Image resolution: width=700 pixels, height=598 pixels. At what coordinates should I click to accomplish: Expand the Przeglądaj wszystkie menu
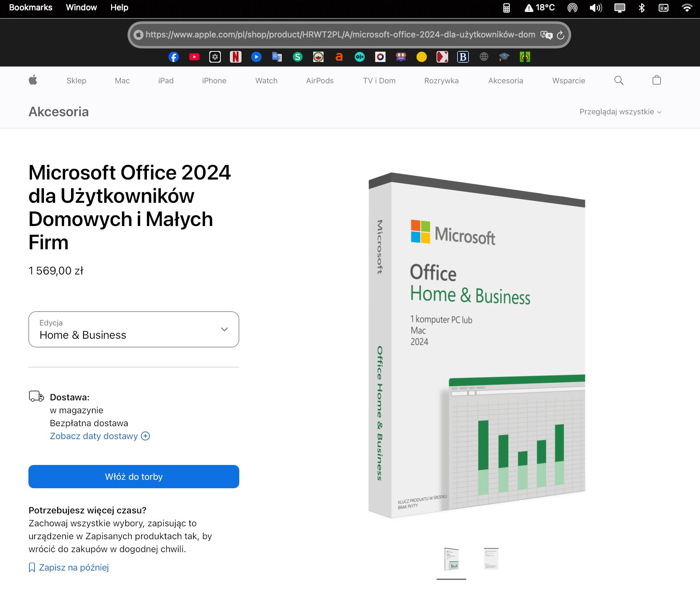click(x=620, y=112)
